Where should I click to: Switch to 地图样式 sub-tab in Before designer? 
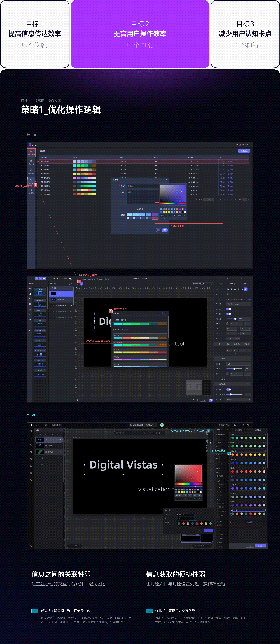point(237,344)
